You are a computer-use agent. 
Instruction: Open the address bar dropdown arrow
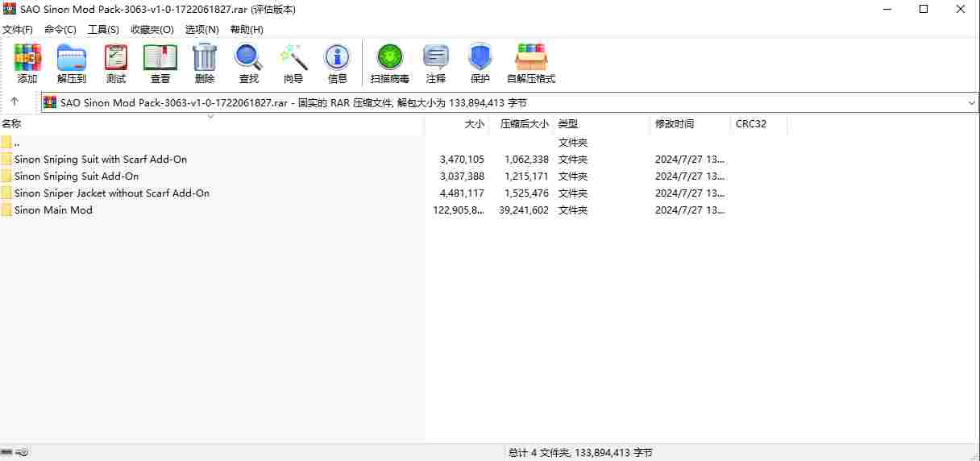[x=971, y=103]
